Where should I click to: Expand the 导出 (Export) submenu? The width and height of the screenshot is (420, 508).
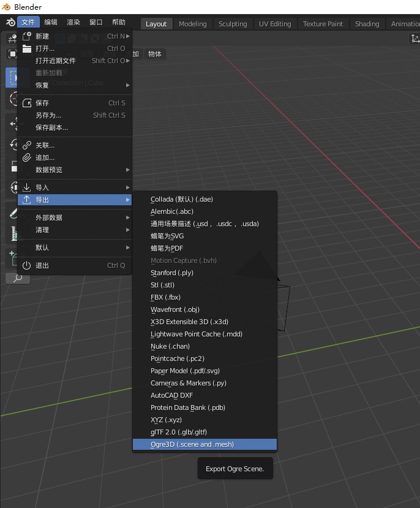pos(75,200)
